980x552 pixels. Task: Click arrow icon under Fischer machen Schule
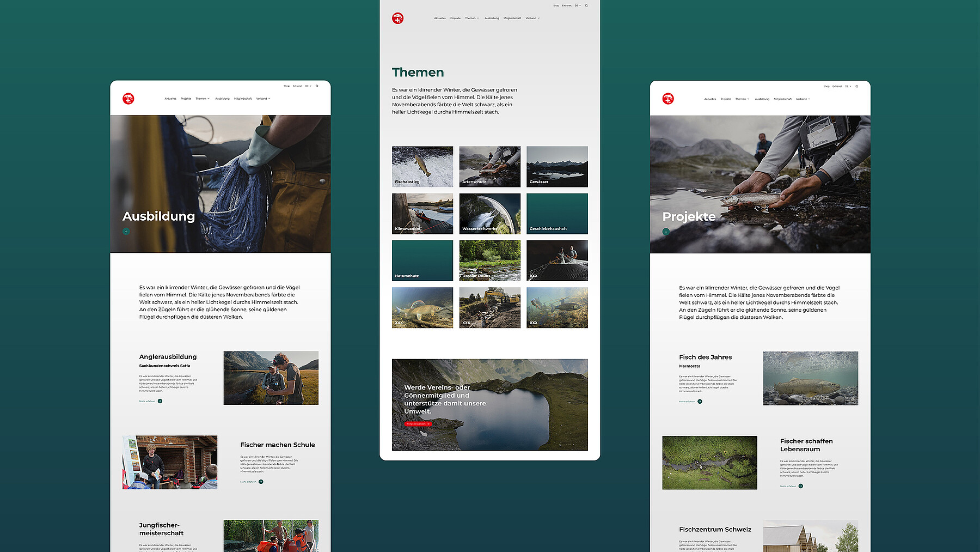261,482
